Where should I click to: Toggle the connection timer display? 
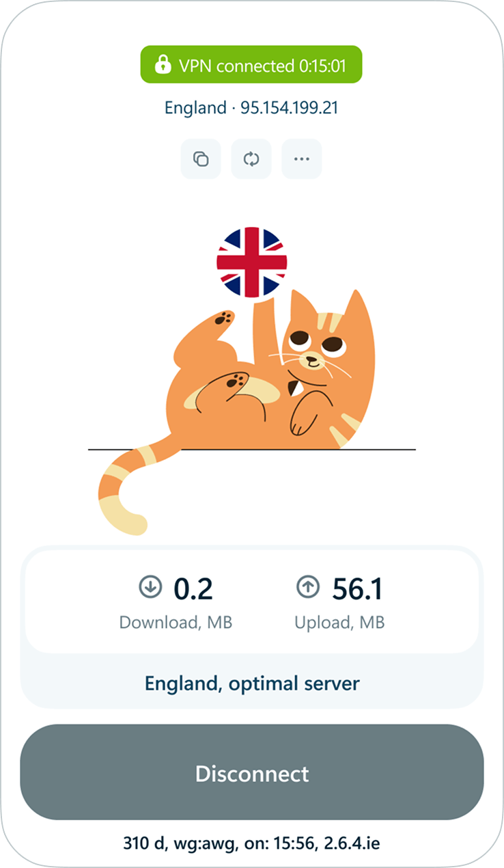tap(321, 66)
